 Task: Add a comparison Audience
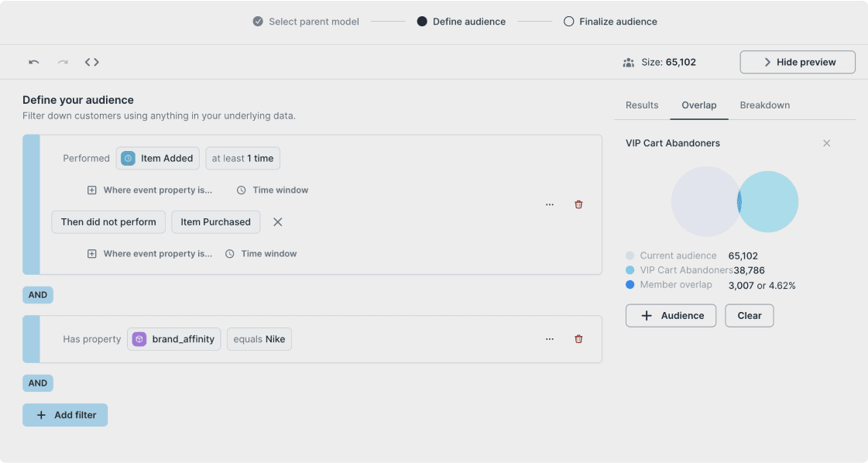point(671,316)
